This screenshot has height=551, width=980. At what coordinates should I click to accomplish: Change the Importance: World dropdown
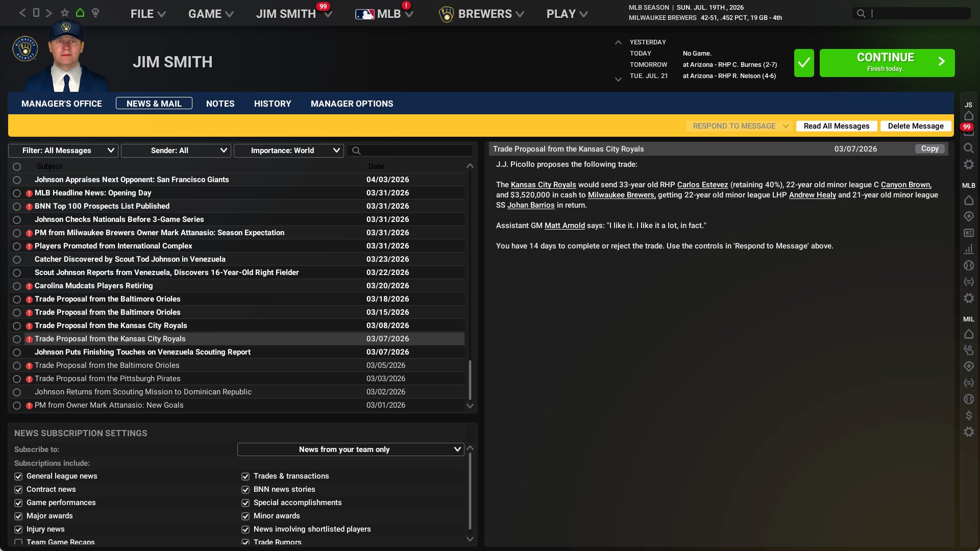(x=288, y=151)
